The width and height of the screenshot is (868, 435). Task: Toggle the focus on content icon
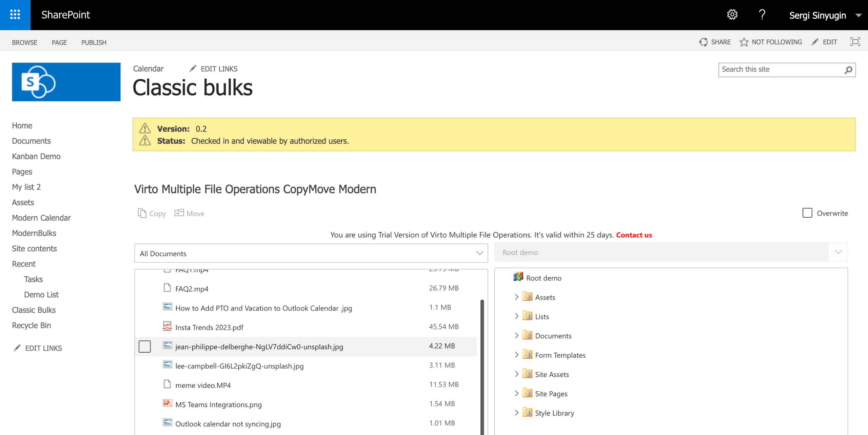tap(855, 42)
